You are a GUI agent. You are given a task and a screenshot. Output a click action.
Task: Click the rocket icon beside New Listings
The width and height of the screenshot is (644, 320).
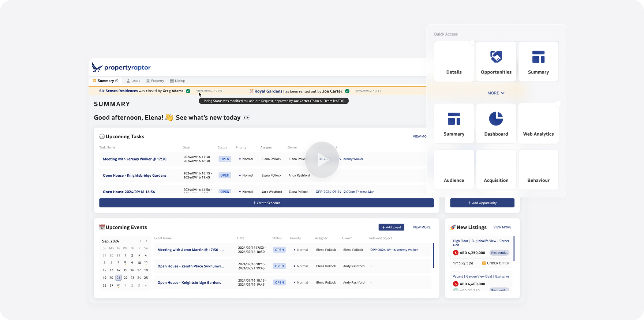point(453,227)
